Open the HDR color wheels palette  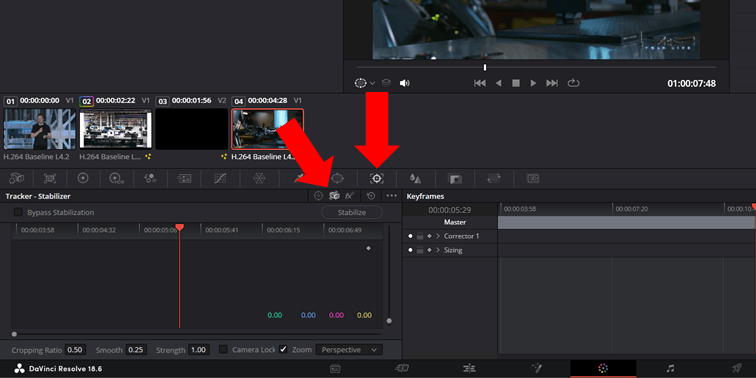116,178
